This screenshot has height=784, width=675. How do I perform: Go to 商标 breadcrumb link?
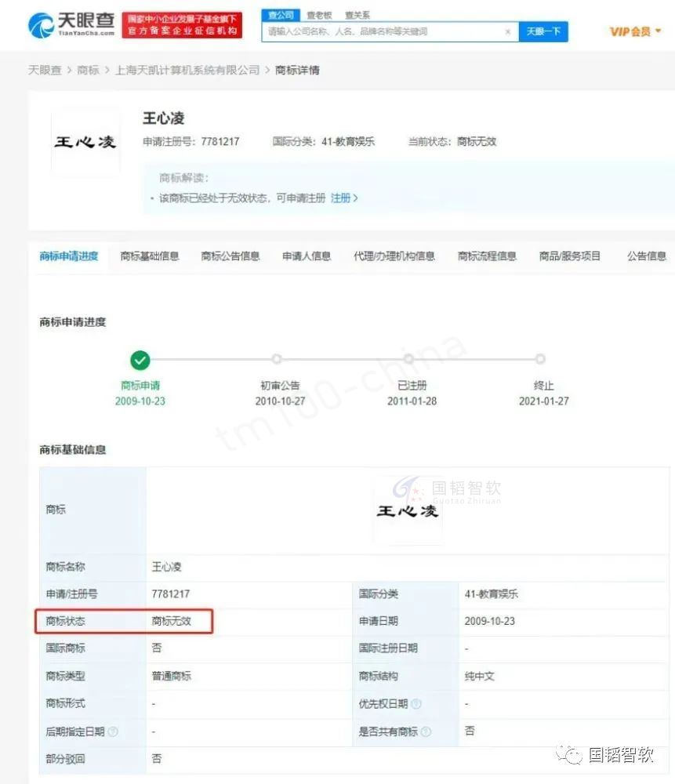88,70
